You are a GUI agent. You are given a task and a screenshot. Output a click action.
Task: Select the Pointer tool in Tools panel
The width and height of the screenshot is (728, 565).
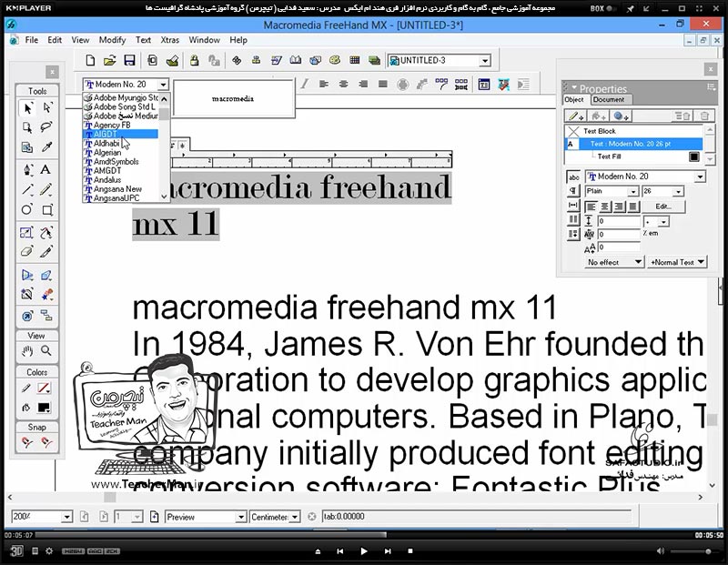point(27,108)
